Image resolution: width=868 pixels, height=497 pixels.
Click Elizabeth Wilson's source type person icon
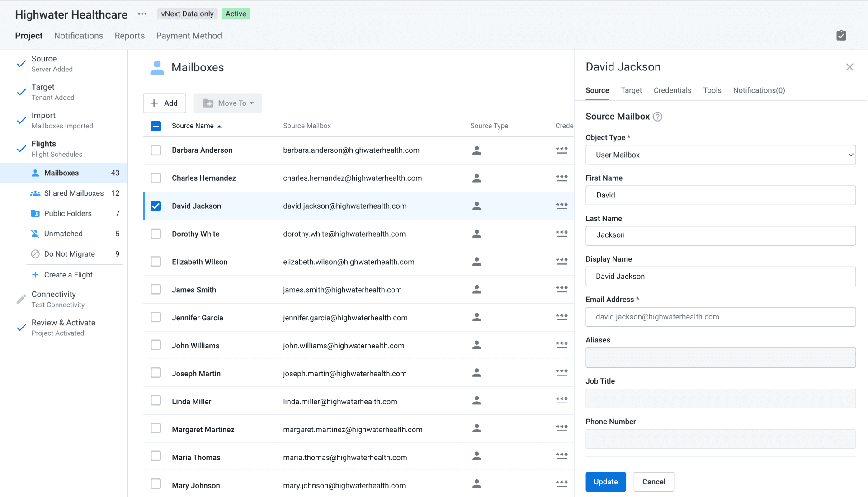[476, 262]
